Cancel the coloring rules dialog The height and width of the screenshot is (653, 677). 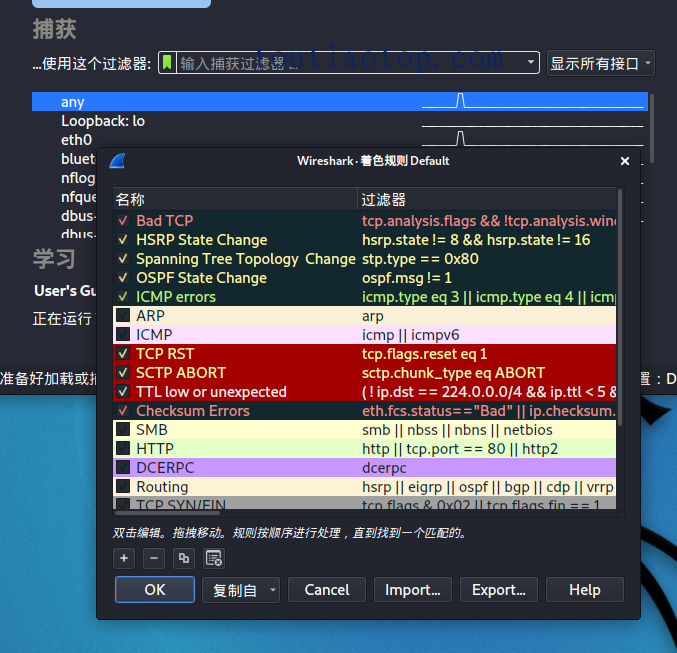(327, 590)
